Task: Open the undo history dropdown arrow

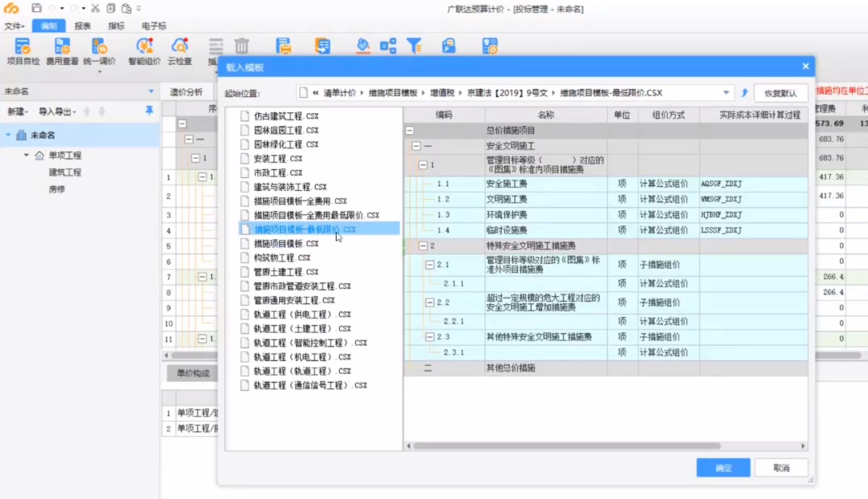Action: 62,9
